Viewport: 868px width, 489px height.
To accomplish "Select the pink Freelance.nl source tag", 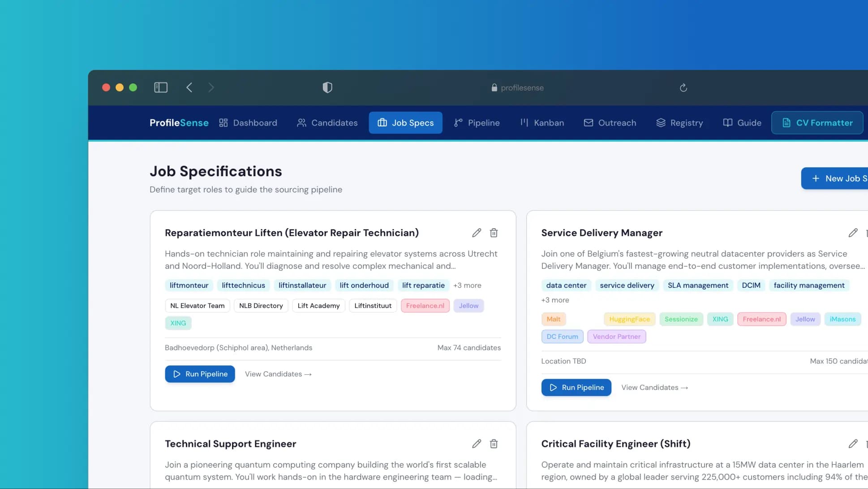I will pyautogui.click(x=425, y=306).
